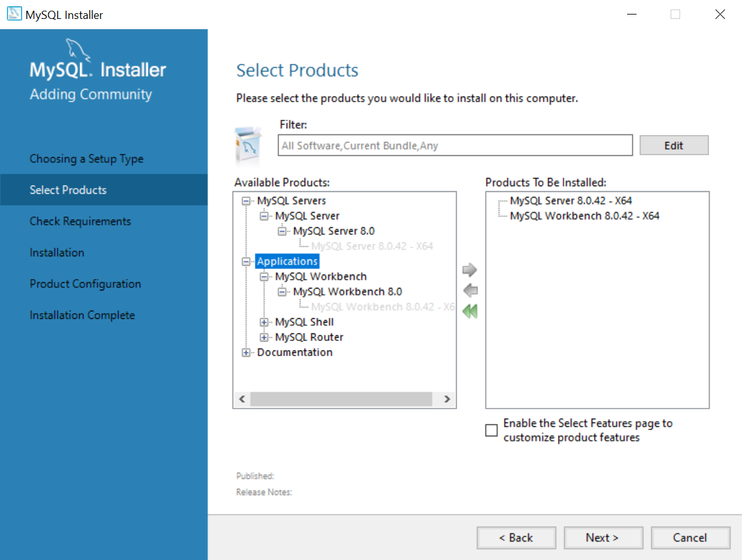The width and height of the screenshot is (742, 560).
Task: Click the MySQL Installer title bar icon
Action: 14,14
